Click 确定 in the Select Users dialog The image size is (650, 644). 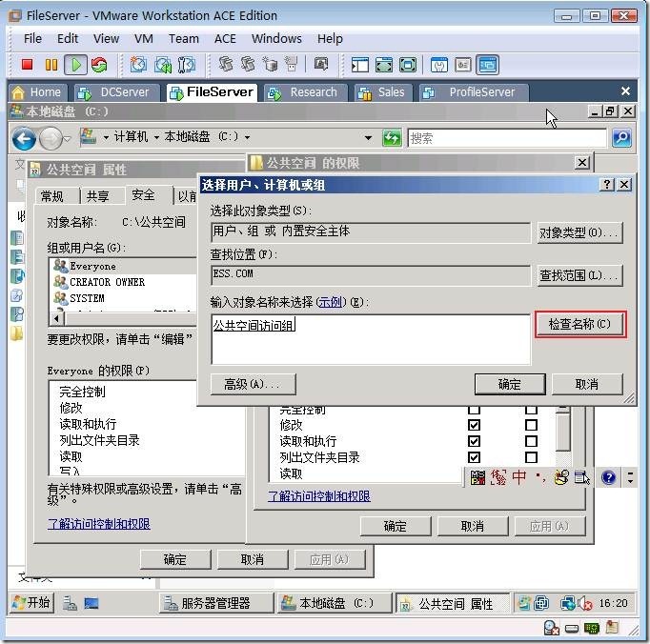[x=510, y=384]
